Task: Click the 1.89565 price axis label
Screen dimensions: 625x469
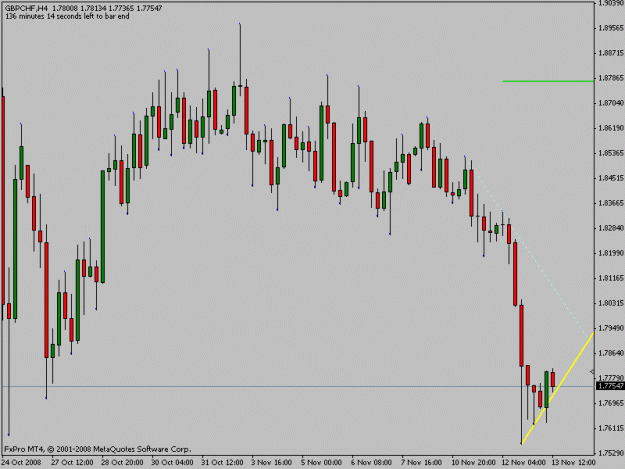Action: click(x=611, y=28)
